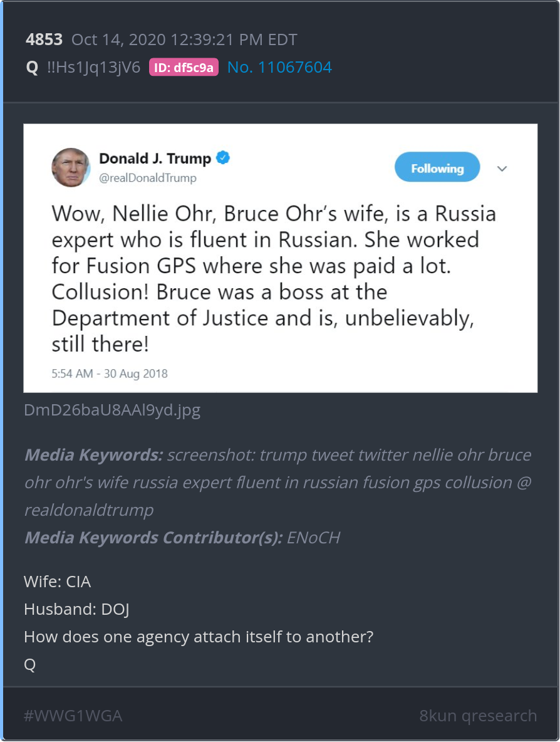Click Donald Trump's profile avatar in tweet
Viewport: 560px width, 742px height.
pyautogui.click(x=70, y=167)
